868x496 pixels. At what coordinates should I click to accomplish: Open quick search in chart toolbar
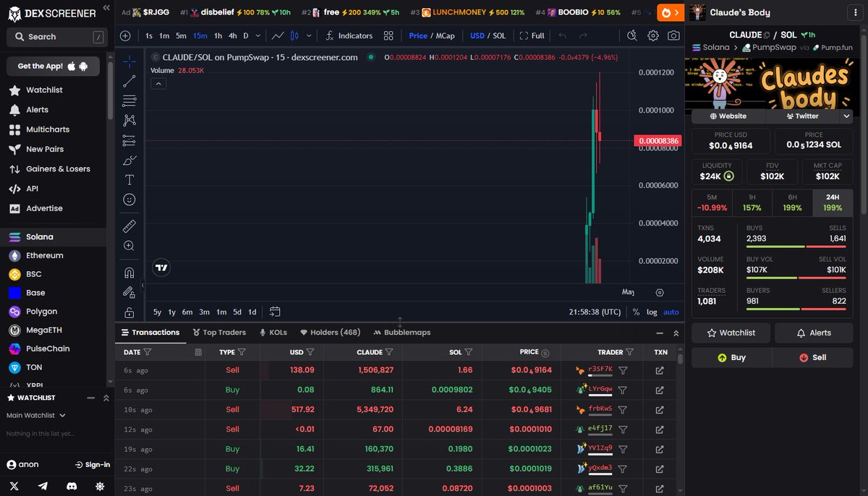coord(632,35)
